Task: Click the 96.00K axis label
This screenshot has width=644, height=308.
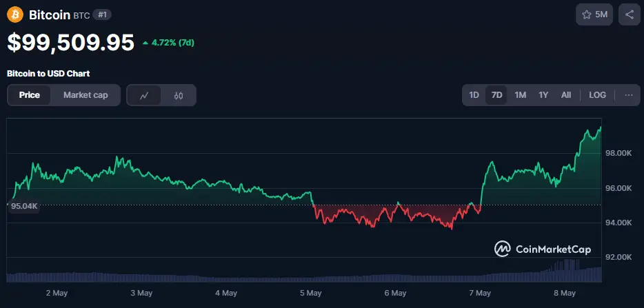Action: pyautogui.click(x=618, y=188)
